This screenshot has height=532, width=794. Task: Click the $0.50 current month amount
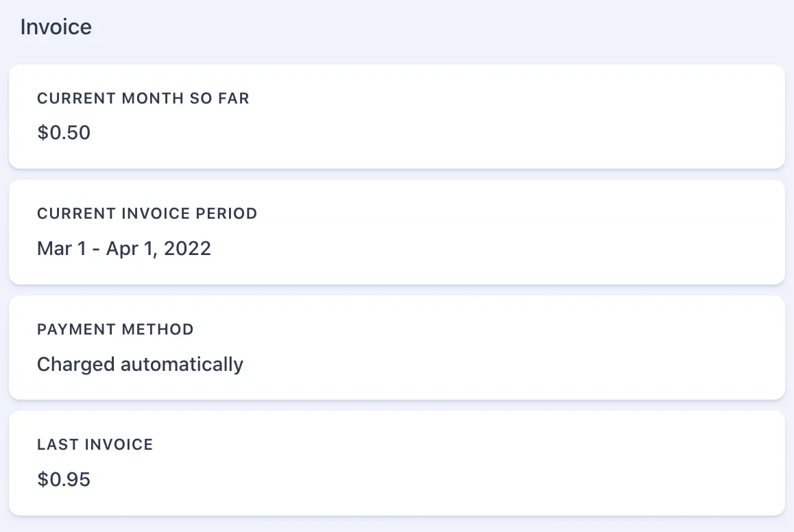64,132
